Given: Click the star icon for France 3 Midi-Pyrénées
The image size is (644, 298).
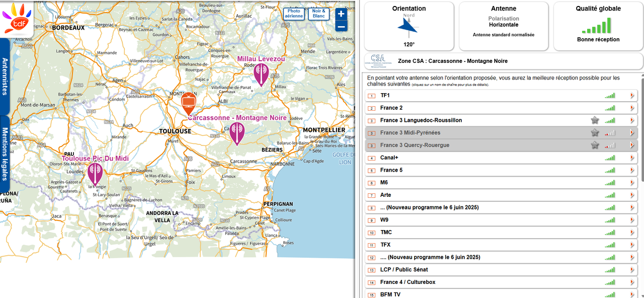Looking at the screenshot, I should tap(595, 133).
